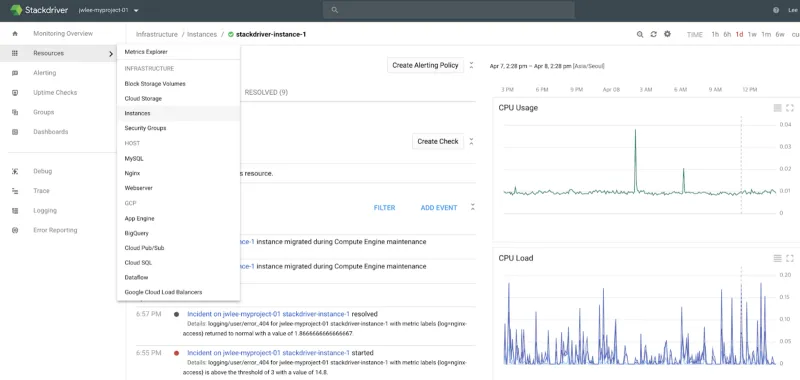
Task: Select Nginx from the Host section
Action: tap(132, 173)
